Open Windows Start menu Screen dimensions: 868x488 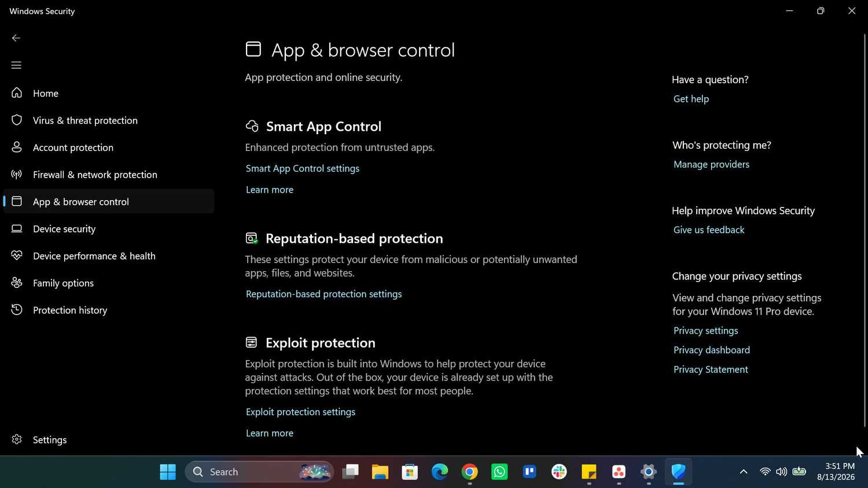click(x=168, y=472)
